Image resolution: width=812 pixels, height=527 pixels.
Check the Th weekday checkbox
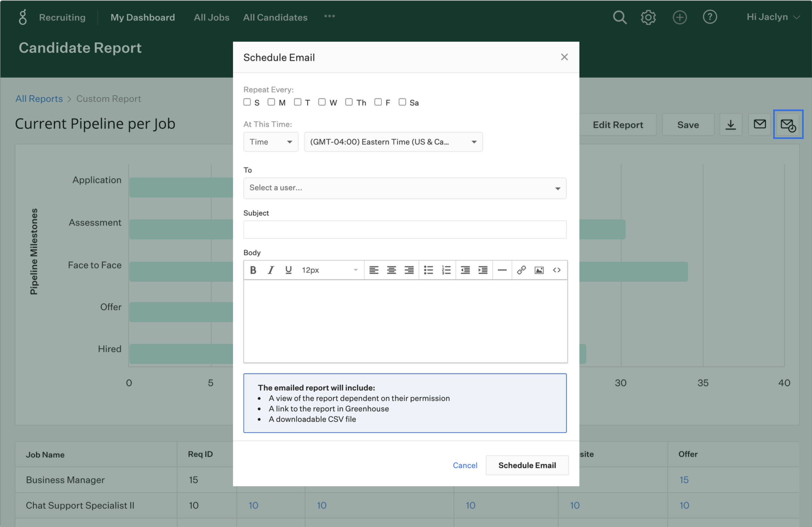click(x=349, y=102)
